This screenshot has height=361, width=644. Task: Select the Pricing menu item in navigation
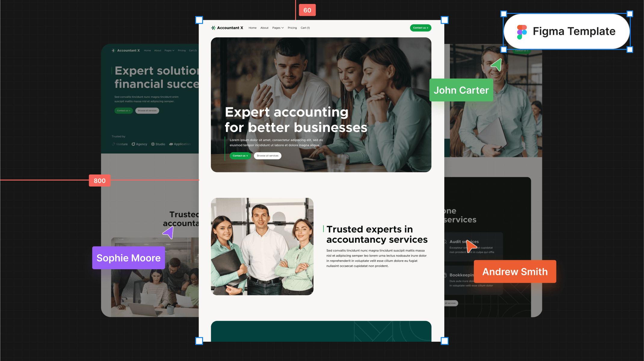[291, 27]
